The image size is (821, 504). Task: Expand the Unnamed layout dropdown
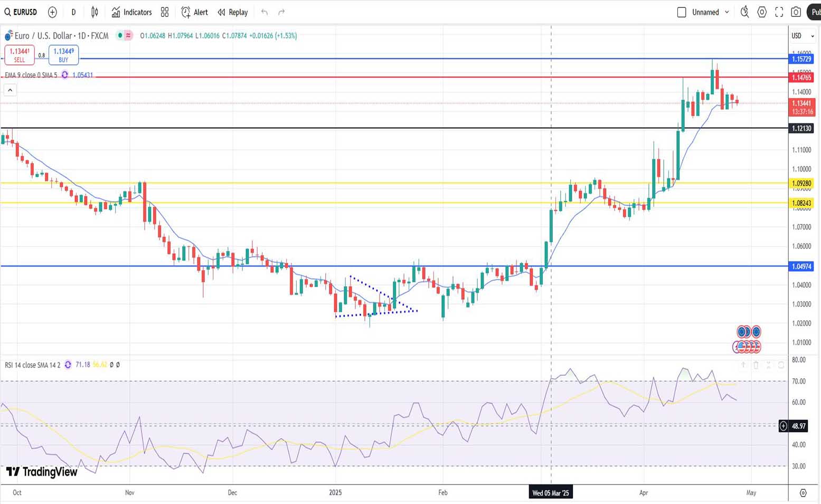coord(727,12)
